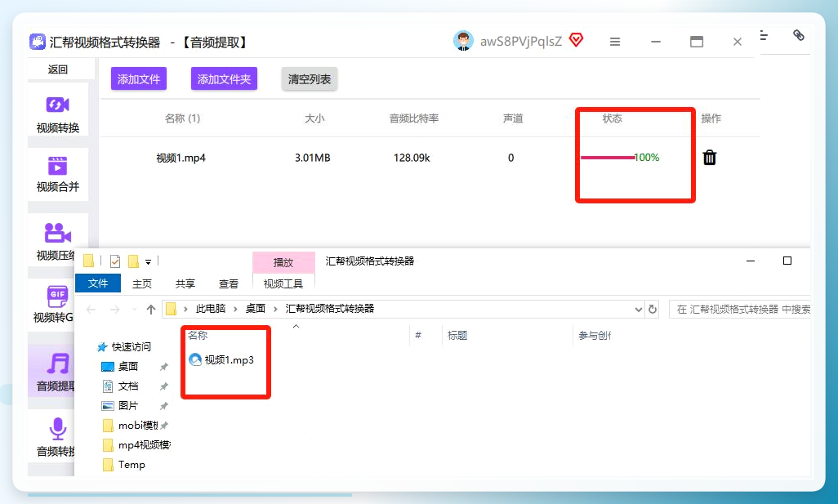
Task: Click the 3.01MB size cell
Action: pos(313,158)
